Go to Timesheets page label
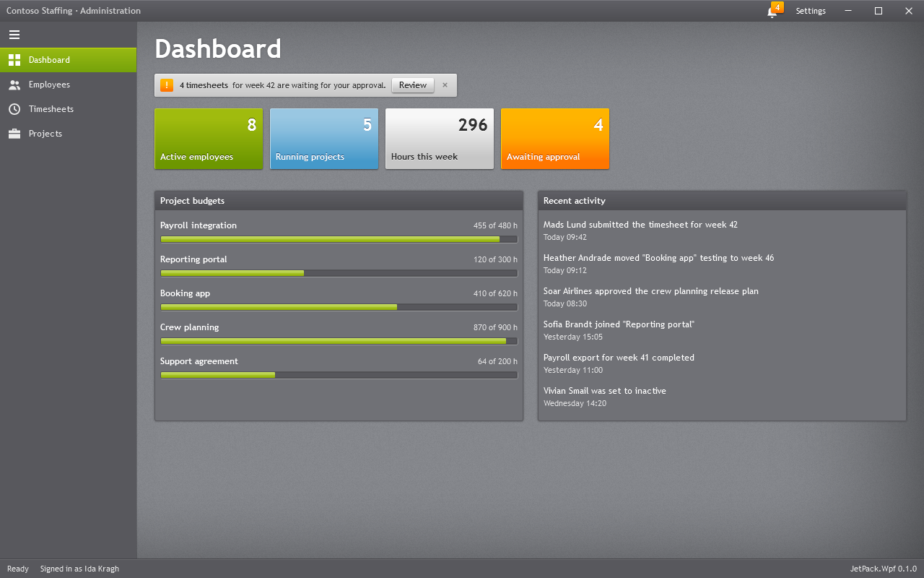This screenshot has height=578, width=924. [x=51, y=109]
